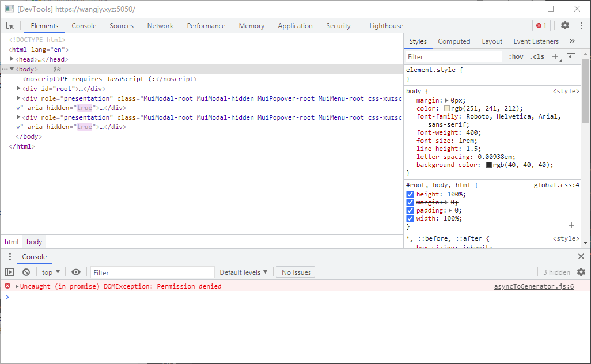Show more Styles pane tabs chevron
This screenshot has height=364, width=591.
tap(572, 41)
